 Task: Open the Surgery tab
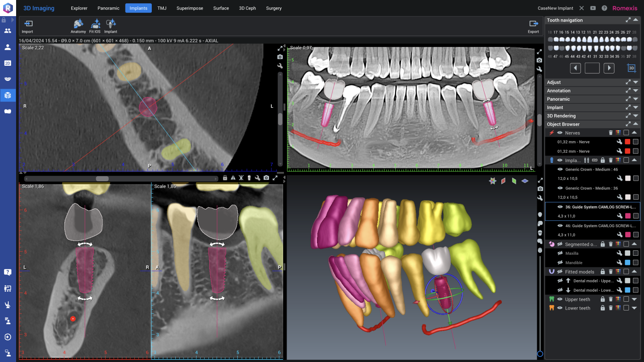click(x=274, y=8)
